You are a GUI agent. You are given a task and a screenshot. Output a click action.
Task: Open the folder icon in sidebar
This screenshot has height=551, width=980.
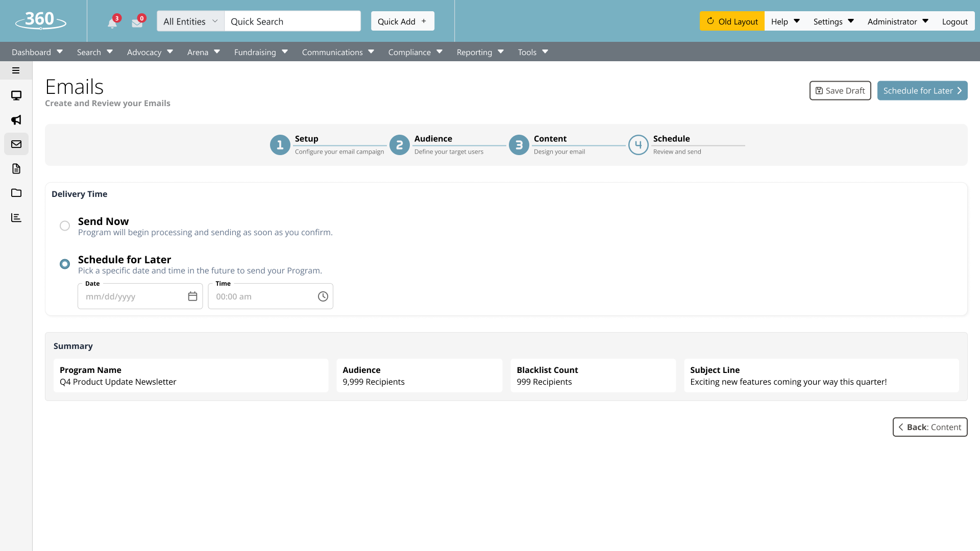[16, 193]
